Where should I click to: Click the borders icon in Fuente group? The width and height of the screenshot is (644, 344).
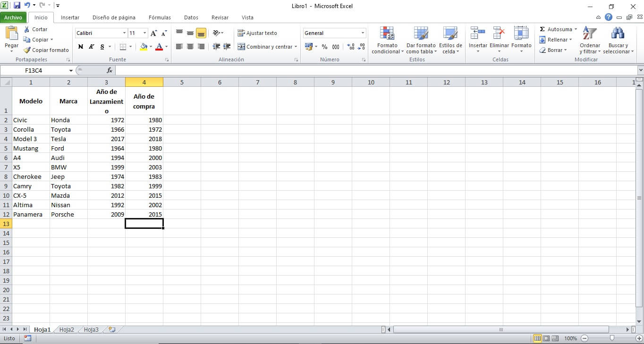[123, 47]
